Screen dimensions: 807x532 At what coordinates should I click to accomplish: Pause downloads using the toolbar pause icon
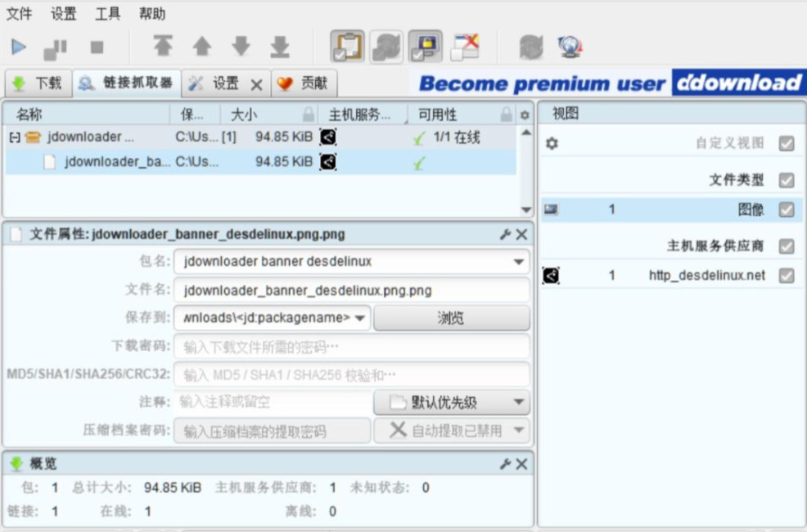coord(55,49)
